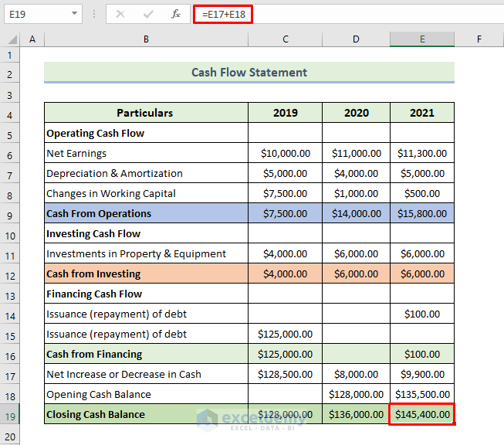
Task: Select Investments 2019 value in row 11
Action: point(285,253)
